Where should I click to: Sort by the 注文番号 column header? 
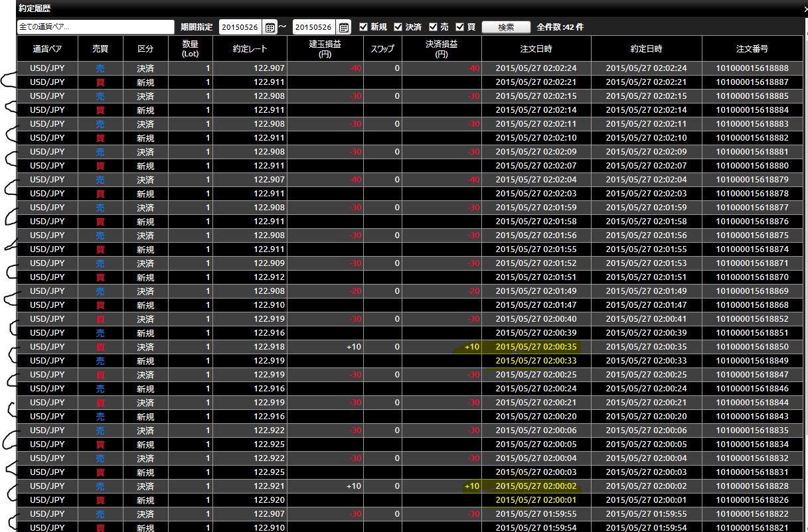tap(752, 49)
